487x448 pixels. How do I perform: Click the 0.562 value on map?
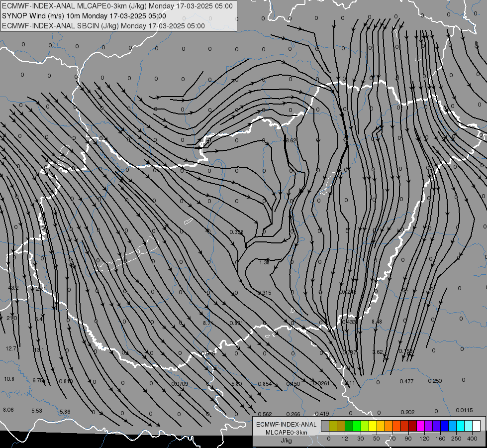pos(265,415)
